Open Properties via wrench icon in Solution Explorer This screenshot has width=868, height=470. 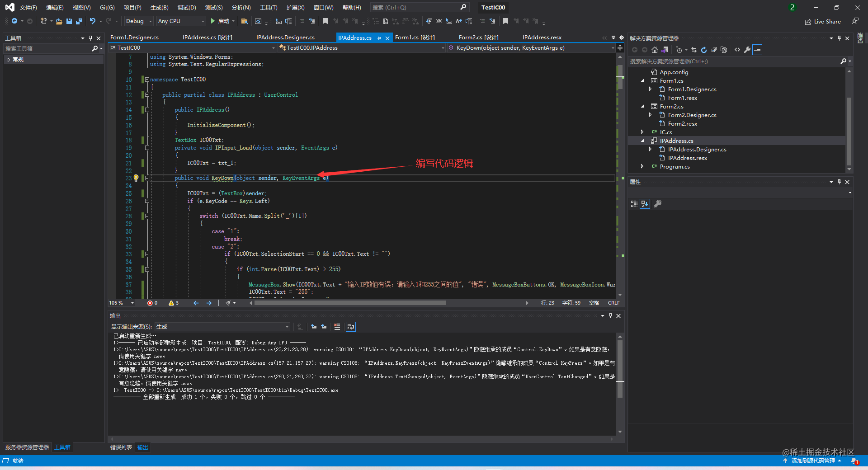point(747,50)
